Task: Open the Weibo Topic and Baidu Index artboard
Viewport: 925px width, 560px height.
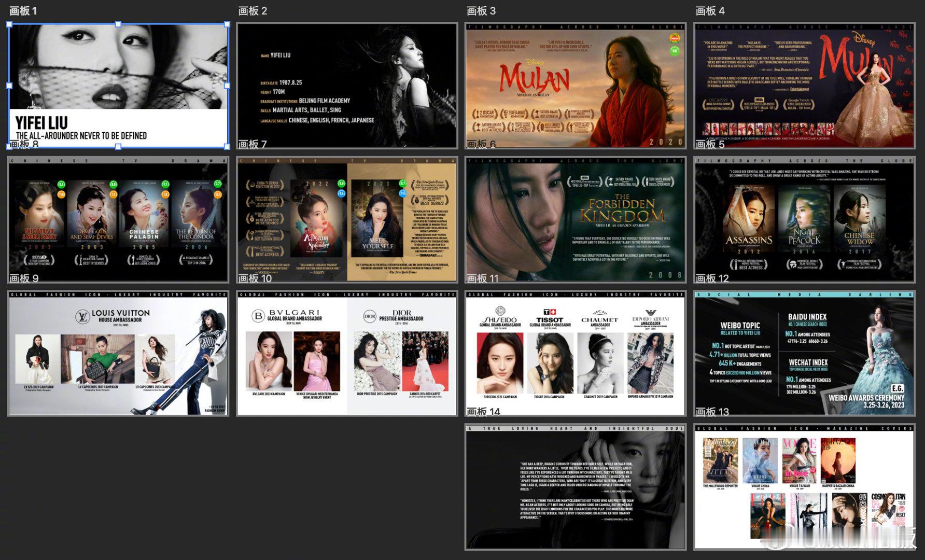Action: (x=805, y=353)
